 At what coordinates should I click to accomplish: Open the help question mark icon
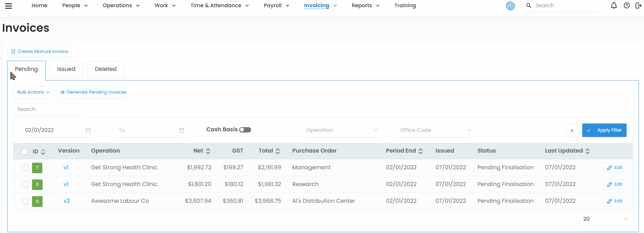(627, 5)
